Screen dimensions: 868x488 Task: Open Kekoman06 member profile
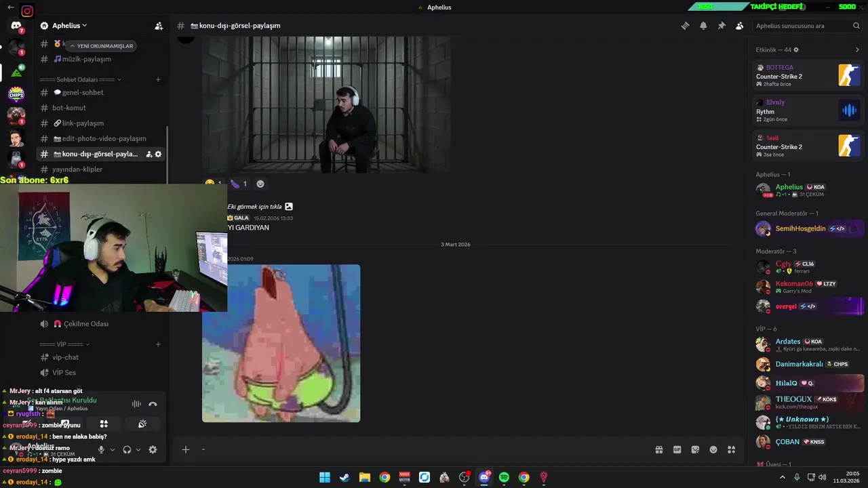tap(808, 287)
